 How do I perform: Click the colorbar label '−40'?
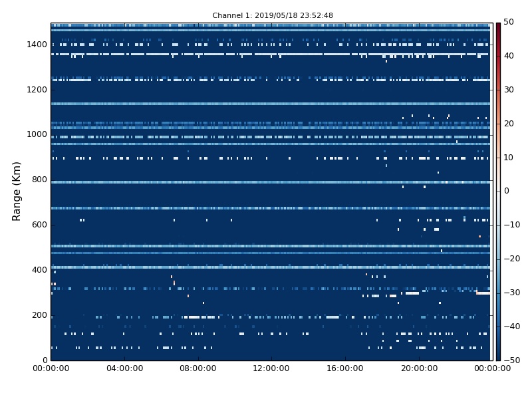click(x=511, y=327)
